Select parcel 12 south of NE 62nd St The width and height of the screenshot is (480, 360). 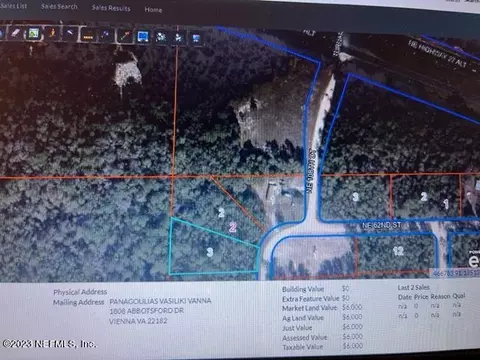tap(398, 251)
